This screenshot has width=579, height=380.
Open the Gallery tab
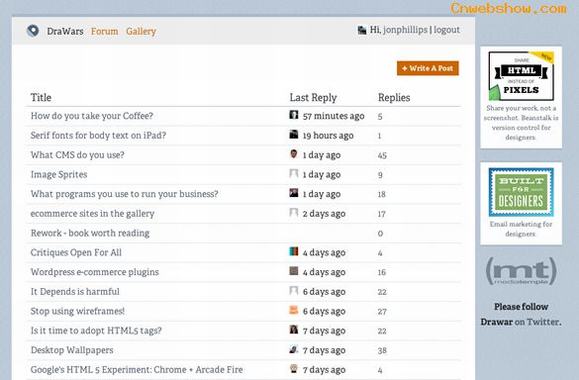point(141,31)
